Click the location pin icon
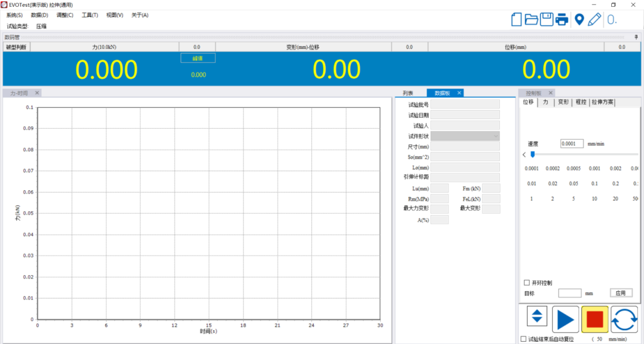644x344 pixels. coord(579,19)
